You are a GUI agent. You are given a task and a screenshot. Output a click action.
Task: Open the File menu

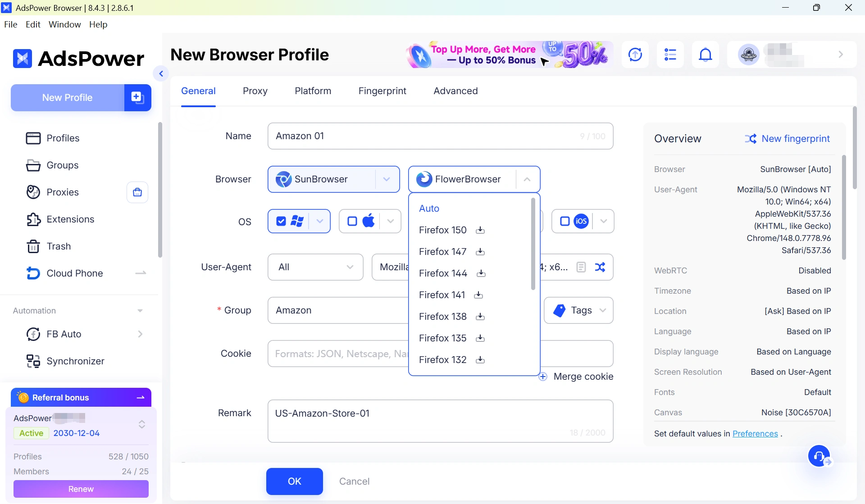[x=10, y=24]
